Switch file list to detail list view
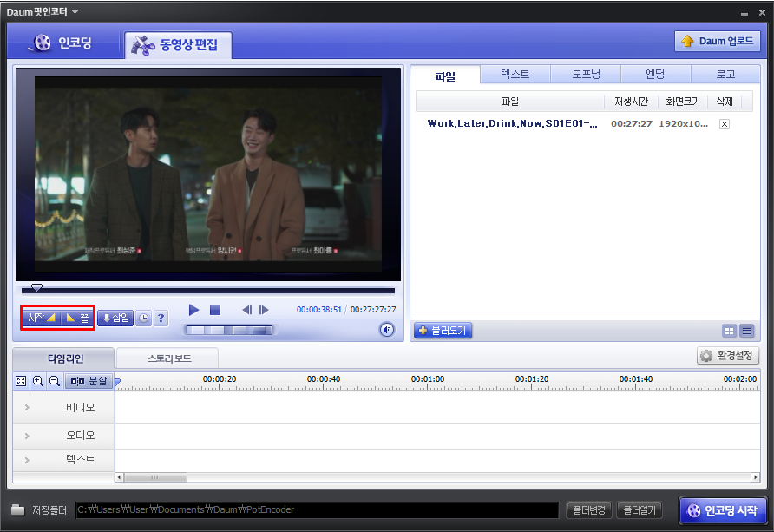774x532 pixels. click(746, 332)
